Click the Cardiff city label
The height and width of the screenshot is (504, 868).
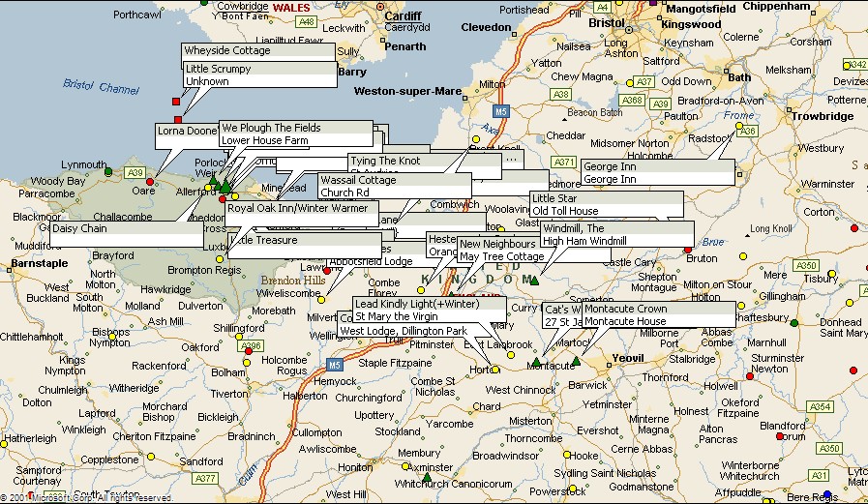tap(403, 16)
